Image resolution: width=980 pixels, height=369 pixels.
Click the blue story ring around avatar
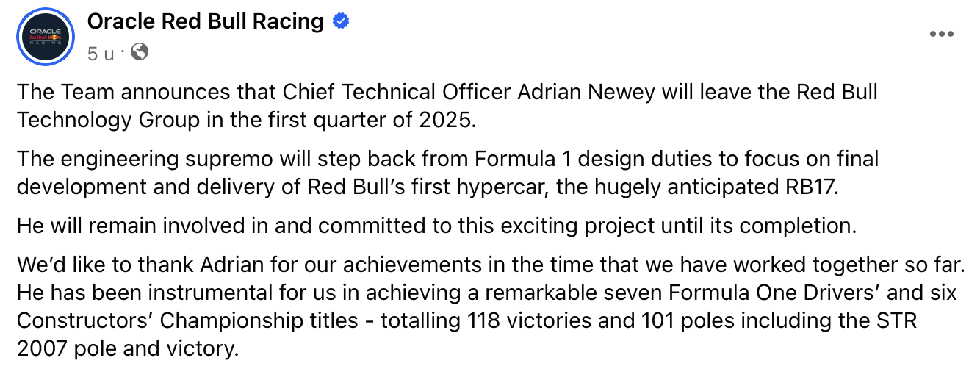(47, 37)
